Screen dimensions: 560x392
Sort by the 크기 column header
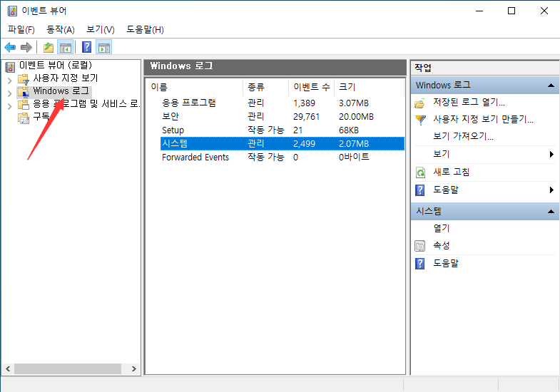click(x=369, y=87)
